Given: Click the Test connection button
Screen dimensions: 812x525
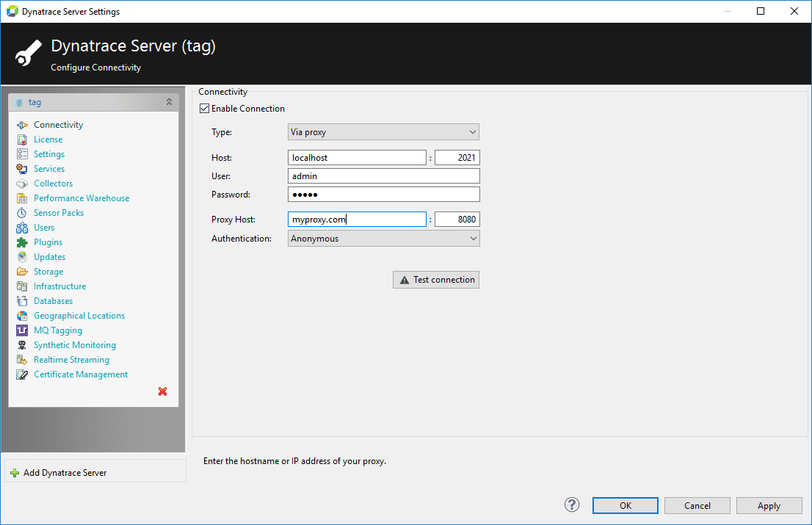Looking at the screenshot, I should pos(436,280).
